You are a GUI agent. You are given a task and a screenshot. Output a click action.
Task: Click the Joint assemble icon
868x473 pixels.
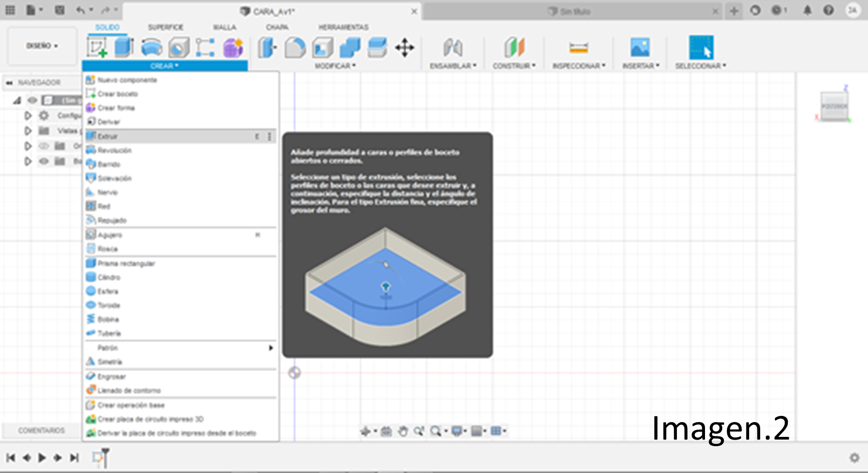pyautogui.click(x=452, y=48)
